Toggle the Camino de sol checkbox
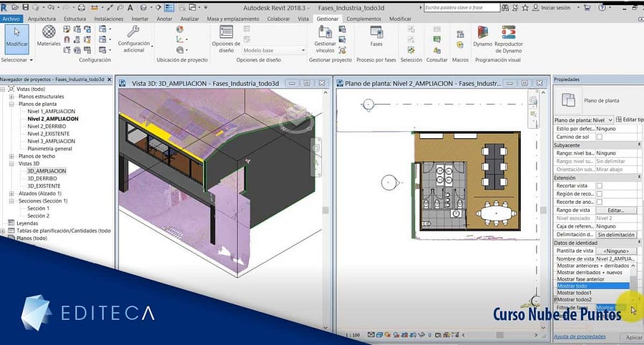This screenshot has width=644, height=345. coord(599,137)
